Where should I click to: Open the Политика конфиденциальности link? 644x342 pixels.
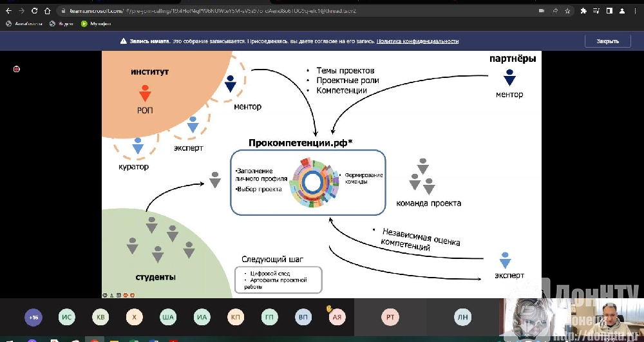point(418,41)
